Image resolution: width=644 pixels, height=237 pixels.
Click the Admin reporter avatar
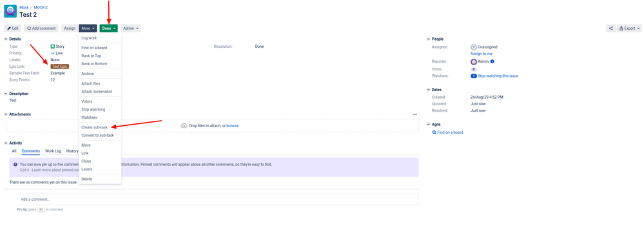click(474, 62)
